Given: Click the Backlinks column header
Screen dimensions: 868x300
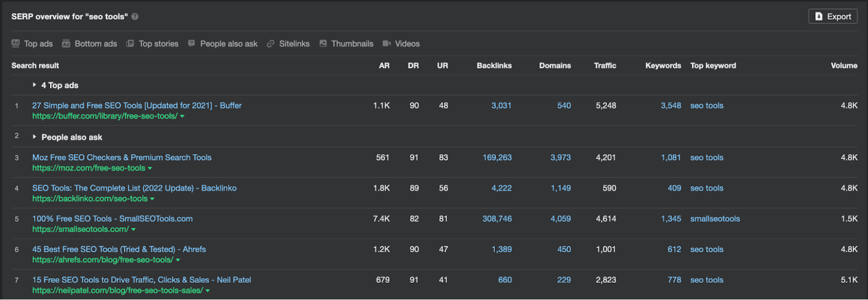Looking at the screenshot, I should 494,66.
